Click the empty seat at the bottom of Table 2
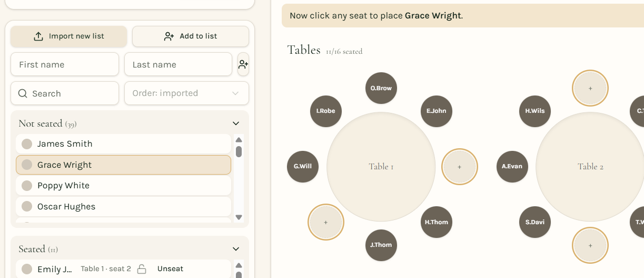This screenshot has height=278, width=644. [590, 245]
